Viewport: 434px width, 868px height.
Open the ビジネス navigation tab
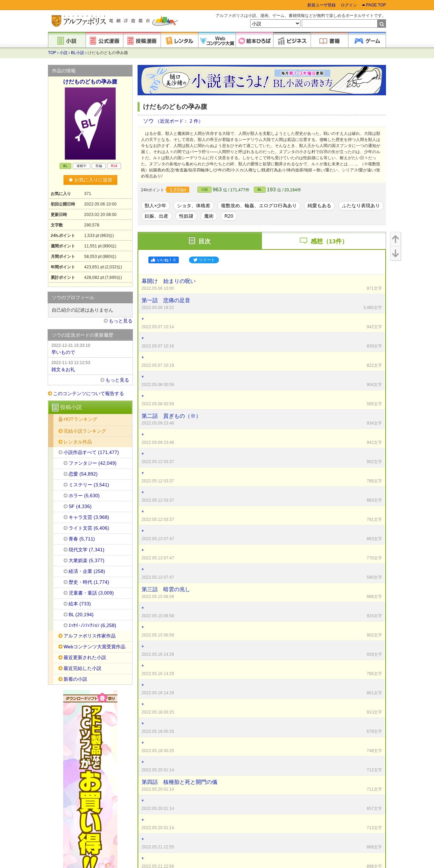coord(292,41)
